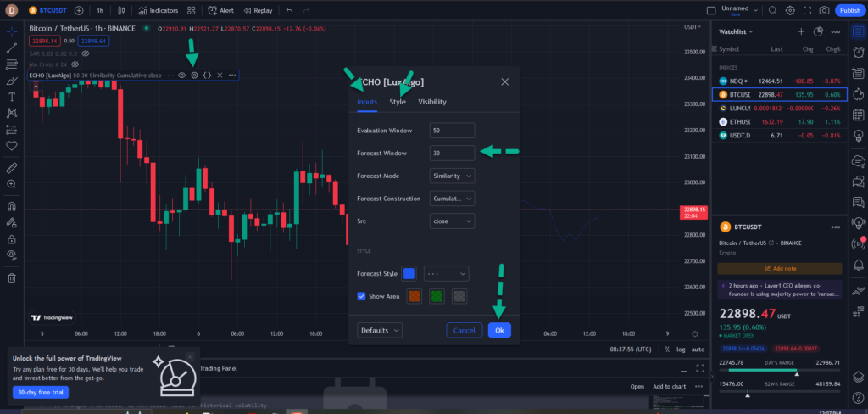
Task: Take a chart snapshot with camera icon
Action: 824,10
